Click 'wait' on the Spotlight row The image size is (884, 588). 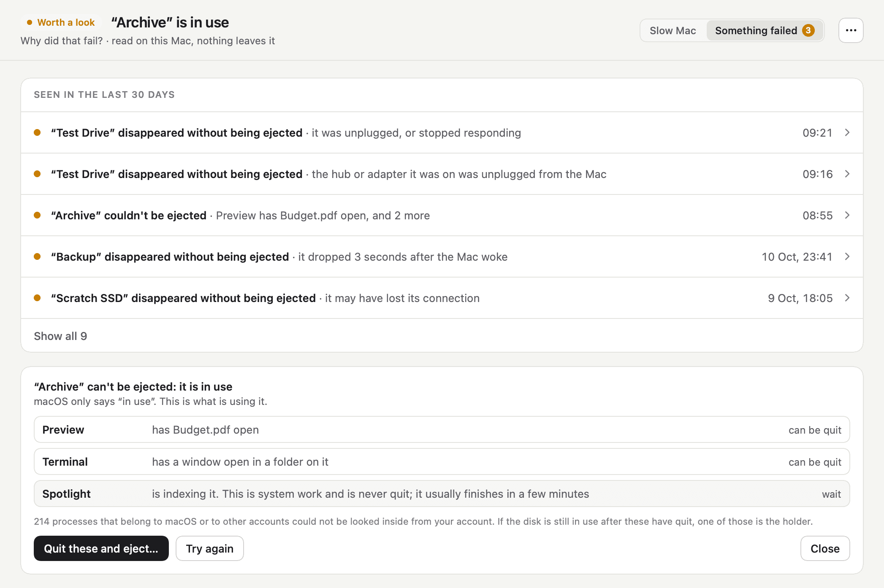pos(831,494)
